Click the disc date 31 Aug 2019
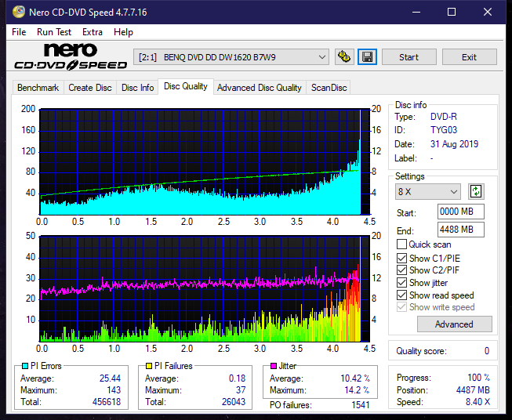Viewport: 512px width, 420px height. click(454, 144)
